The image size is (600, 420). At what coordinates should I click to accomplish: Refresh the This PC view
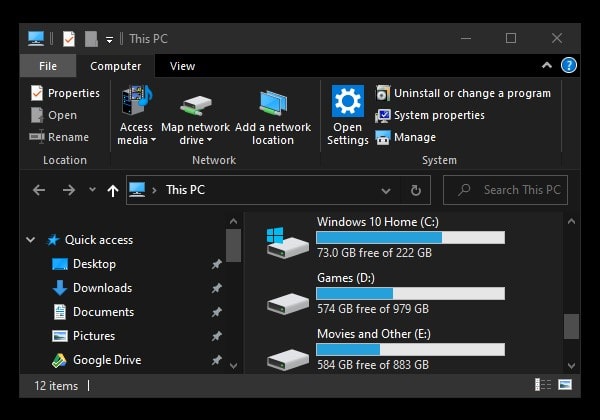coord(416,190)
